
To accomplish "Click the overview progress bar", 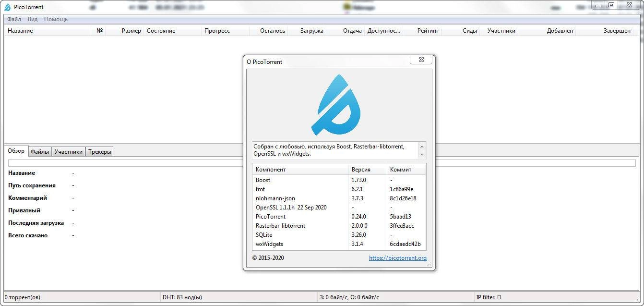I will point(322,163).
